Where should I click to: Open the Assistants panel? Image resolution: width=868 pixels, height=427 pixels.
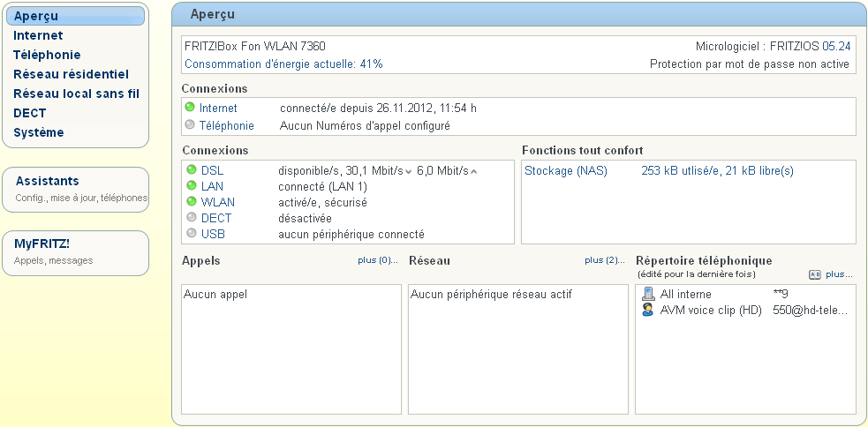click(x=75, y=189)
